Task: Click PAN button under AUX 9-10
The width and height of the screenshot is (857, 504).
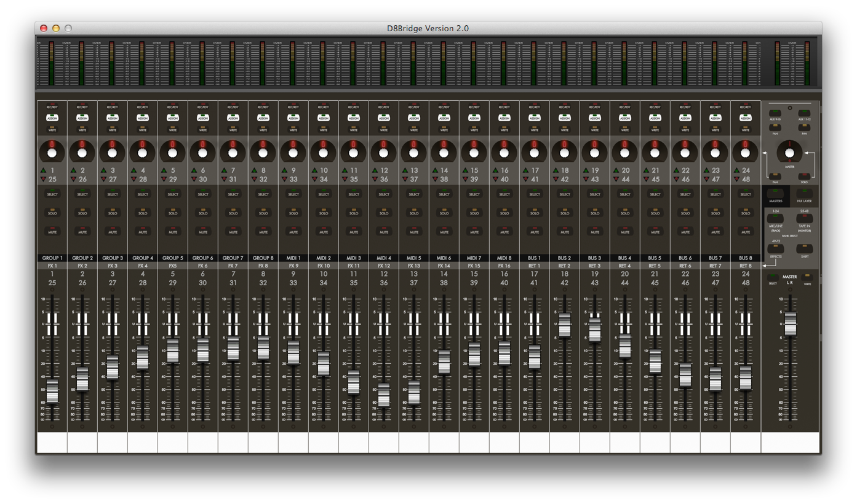Action: coord(775,128)
